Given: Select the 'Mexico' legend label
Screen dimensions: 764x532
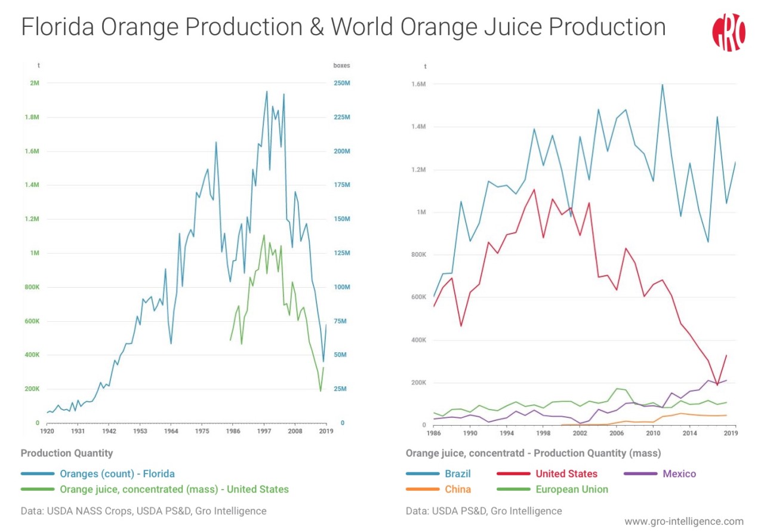Looking at the screenshot, I should [679, 474].
